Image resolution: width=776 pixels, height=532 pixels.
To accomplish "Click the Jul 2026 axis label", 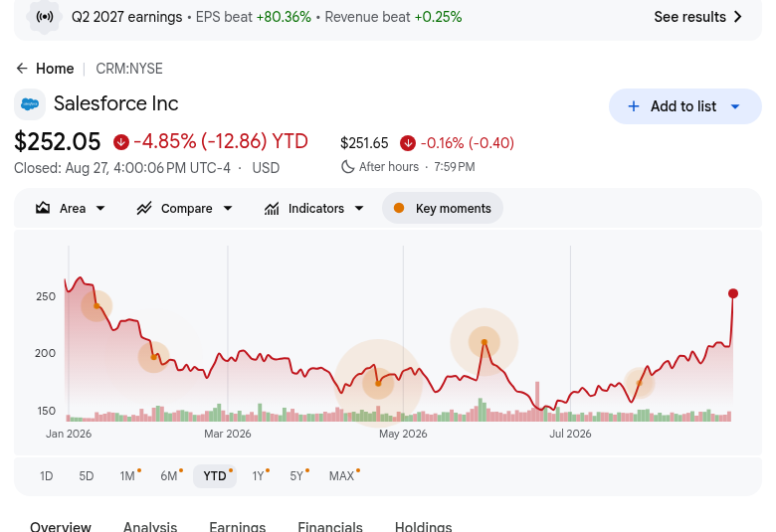I will pyautogui.click(x=570, y=434).
